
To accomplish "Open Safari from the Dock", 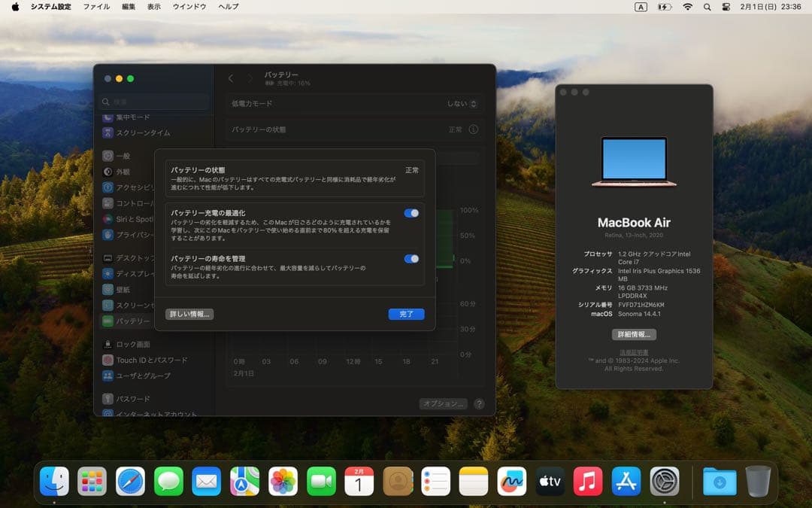I will pos(131,479).
